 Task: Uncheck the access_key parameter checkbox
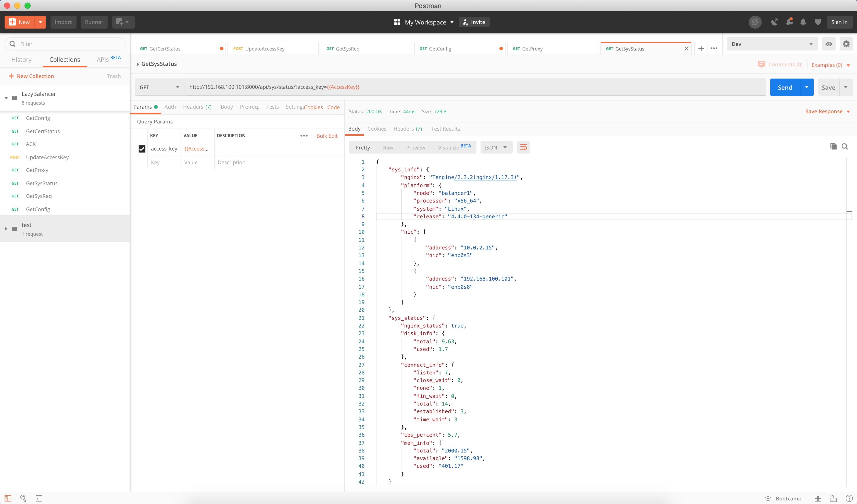pyautogui.click(x=142, y=149)
